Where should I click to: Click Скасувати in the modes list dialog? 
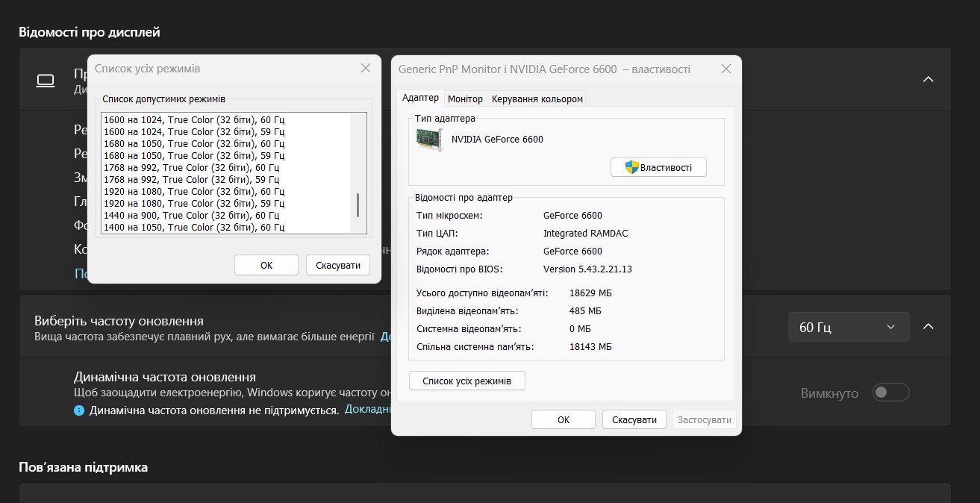pos(338,265)
